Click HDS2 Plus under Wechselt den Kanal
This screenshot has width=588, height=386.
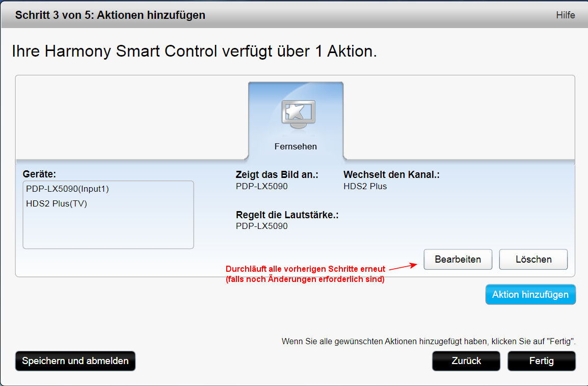(x=365, y=186)
